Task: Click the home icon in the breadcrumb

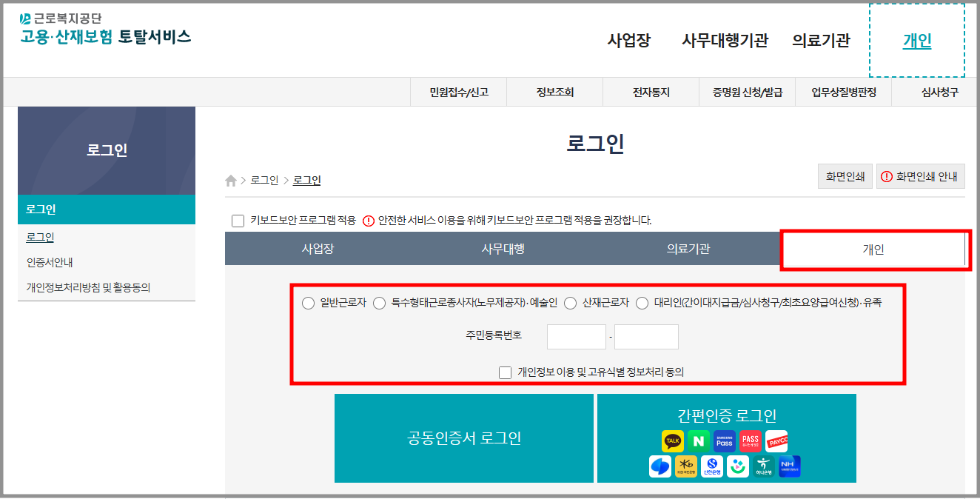Action: (x=231, y=181)
